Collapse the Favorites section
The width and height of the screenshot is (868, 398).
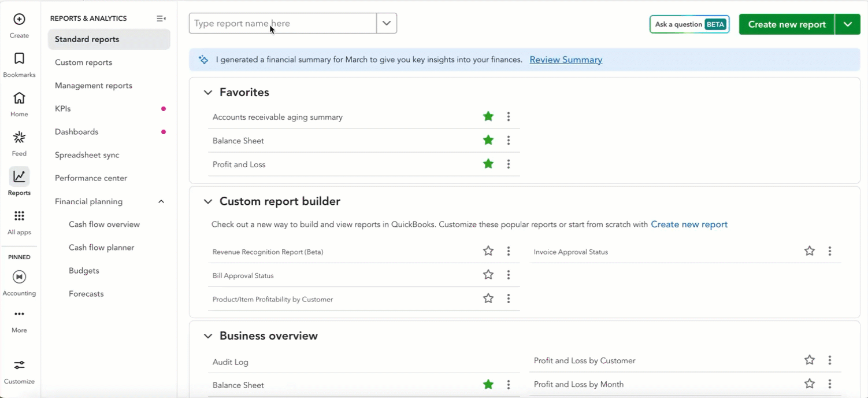click(208, 93)
